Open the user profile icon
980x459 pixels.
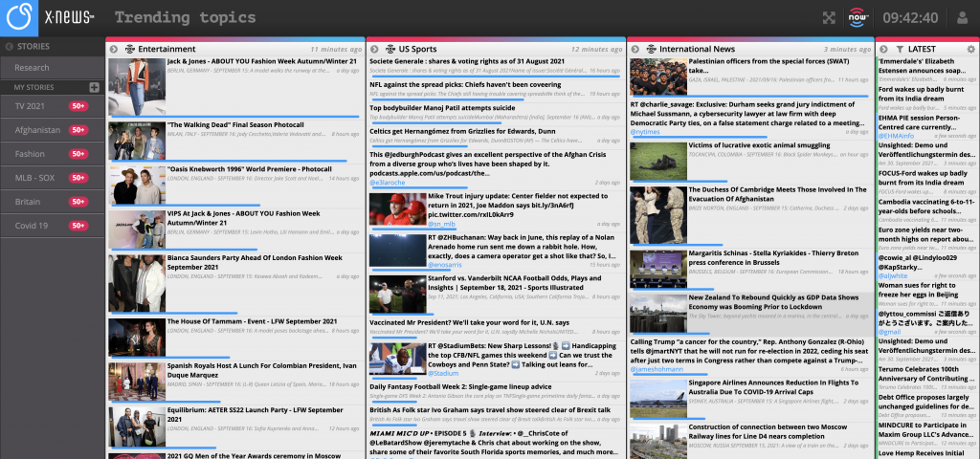tap(963, 17)
